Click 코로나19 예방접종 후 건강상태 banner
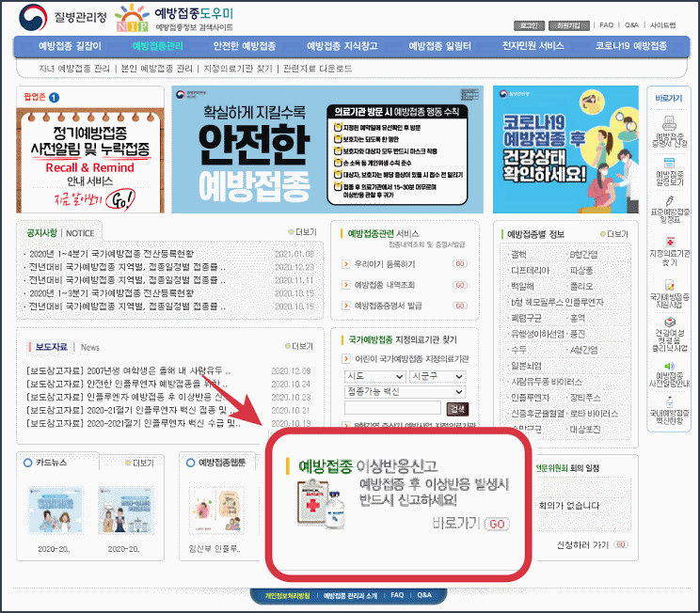 (565, 149)
